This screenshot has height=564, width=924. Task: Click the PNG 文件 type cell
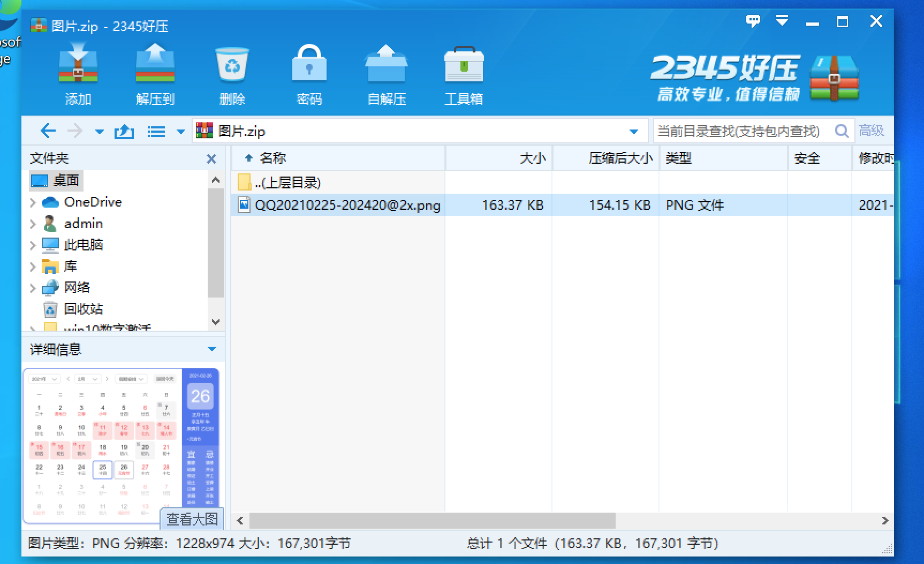pyautogui.click(x=695, y=205)
